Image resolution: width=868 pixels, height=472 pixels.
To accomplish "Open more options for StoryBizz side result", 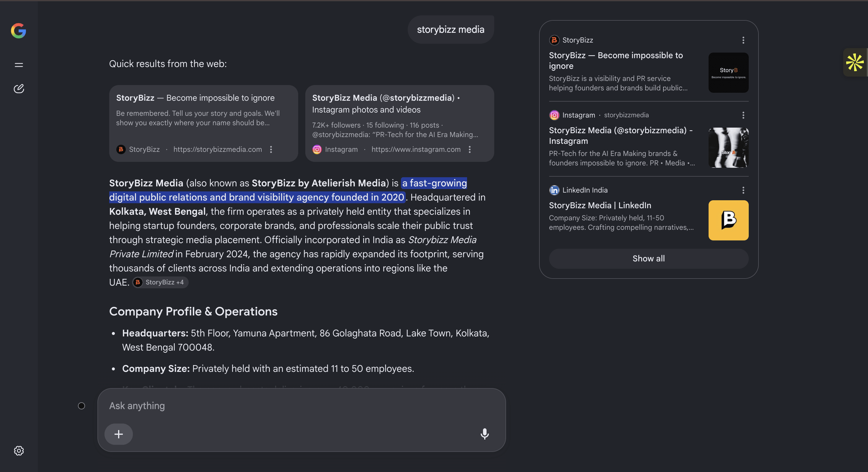I will click(743, 40).
